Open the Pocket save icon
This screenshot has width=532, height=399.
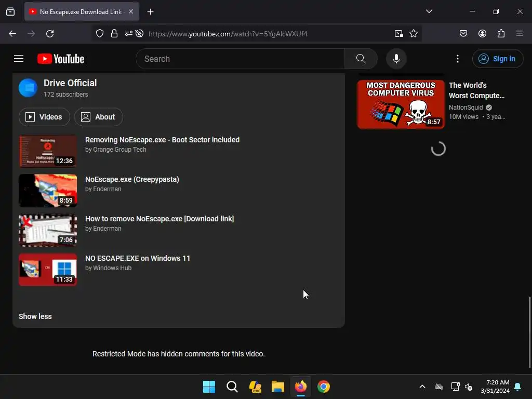[463, 34]
